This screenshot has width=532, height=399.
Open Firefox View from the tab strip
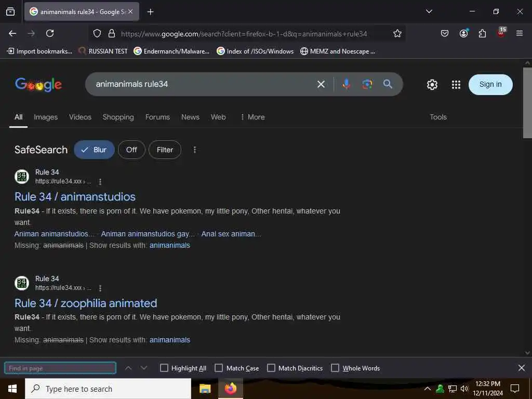click(10, 11)
